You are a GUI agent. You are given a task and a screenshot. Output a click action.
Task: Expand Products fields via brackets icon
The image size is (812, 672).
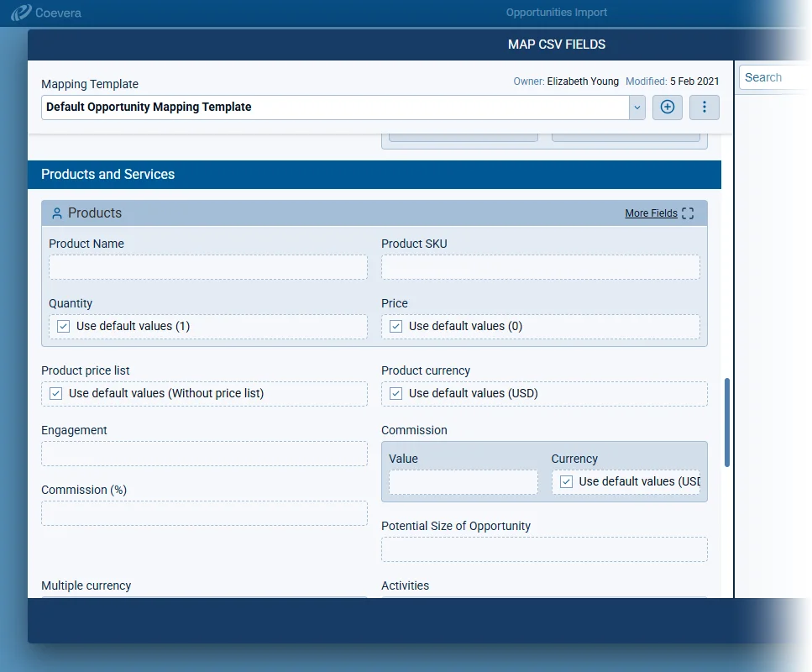pos(688,213)
